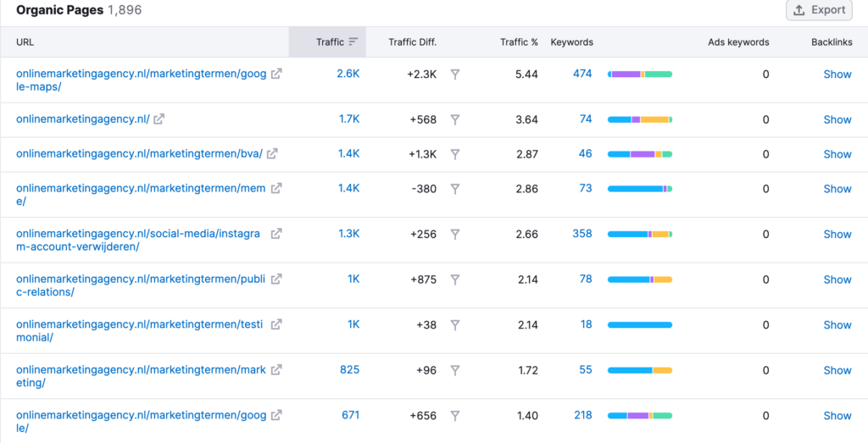Open external link icon for instagram-account-verwijderen URL
This screenshot has height=443, width=868.
click(x=276, y=234)
